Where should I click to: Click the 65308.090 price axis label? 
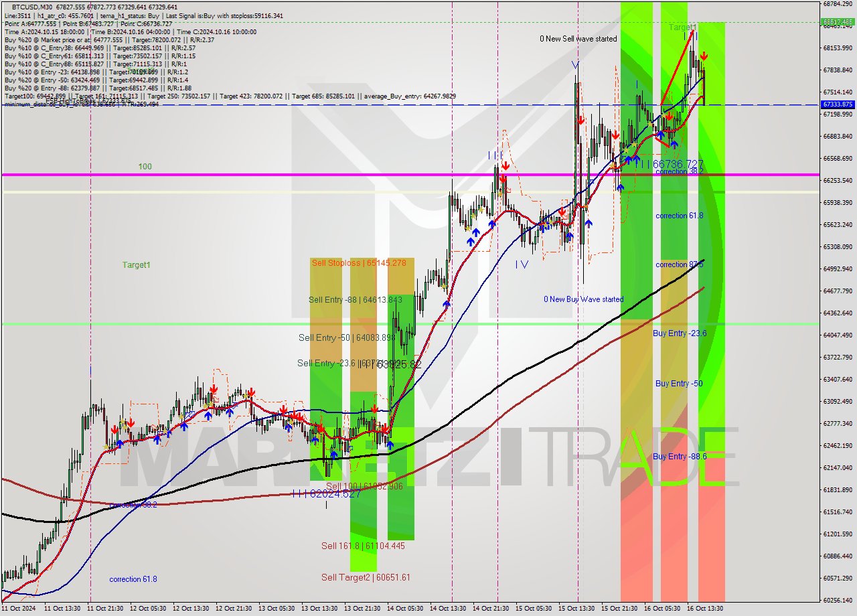point(837,246)
